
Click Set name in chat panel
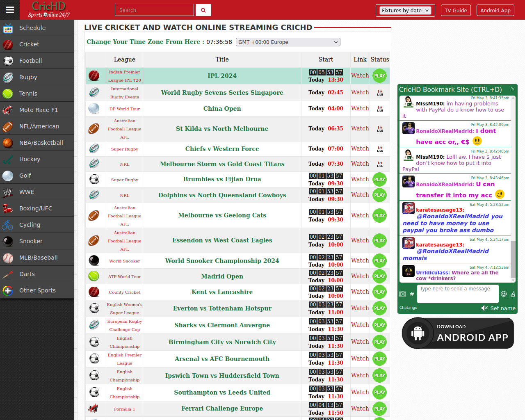[503, 308]
